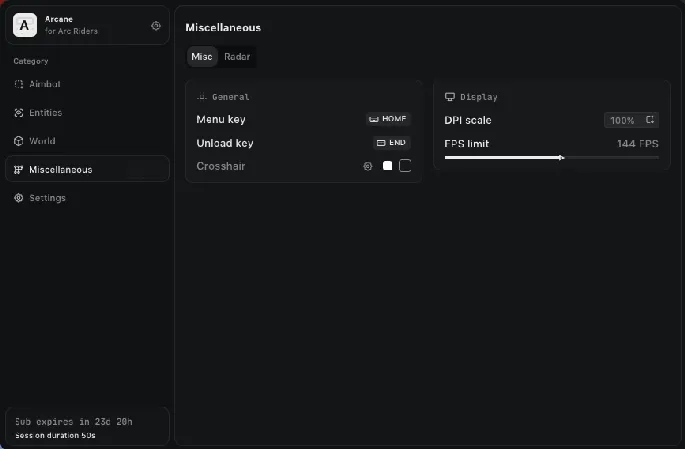Click the Entities category icon
The image size is (685, 449).
19,112
